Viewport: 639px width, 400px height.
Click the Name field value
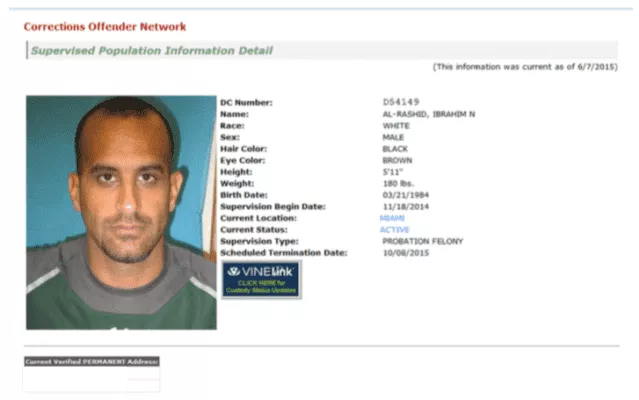pos(429,114)
